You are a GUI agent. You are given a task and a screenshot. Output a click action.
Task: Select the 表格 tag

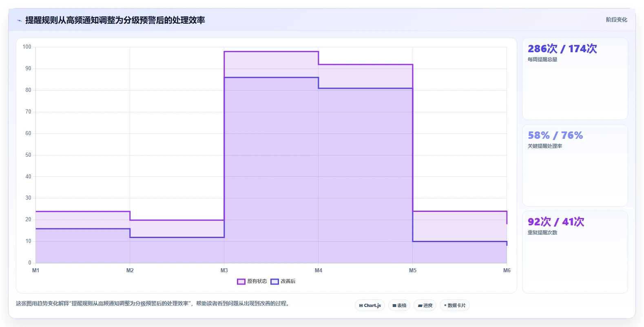[x=399, y=305]
